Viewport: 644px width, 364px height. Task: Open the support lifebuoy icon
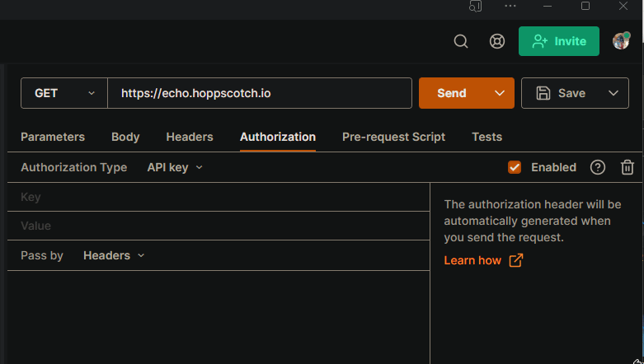pos(497,41)
